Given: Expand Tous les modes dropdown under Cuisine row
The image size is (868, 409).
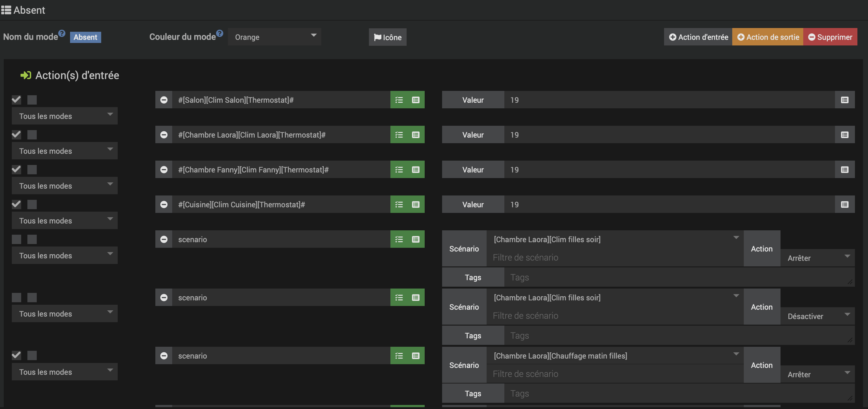Looking at the screenshot, I should point(65,221).
